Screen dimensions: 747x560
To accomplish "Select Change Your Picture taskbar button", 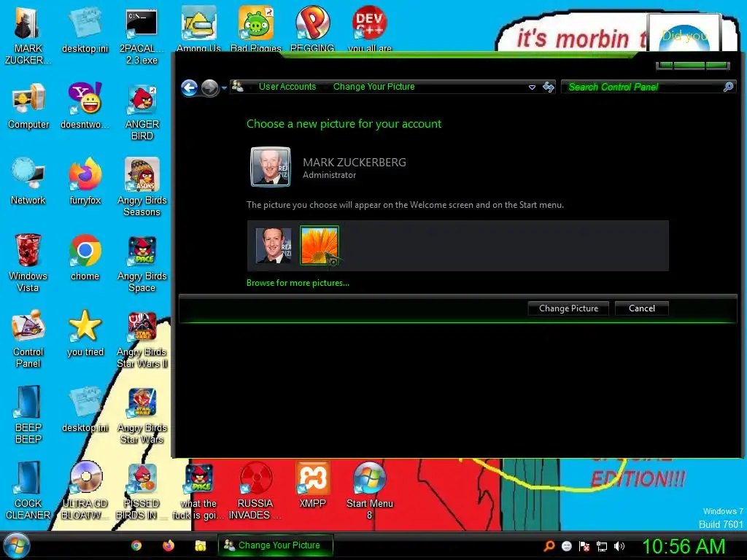I will [275, 545].
